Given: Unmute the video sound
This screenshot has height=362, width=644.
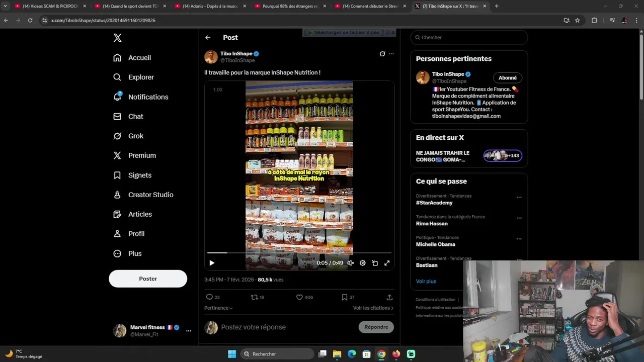Looking at the screenshot, I should (x=351, y=263).
